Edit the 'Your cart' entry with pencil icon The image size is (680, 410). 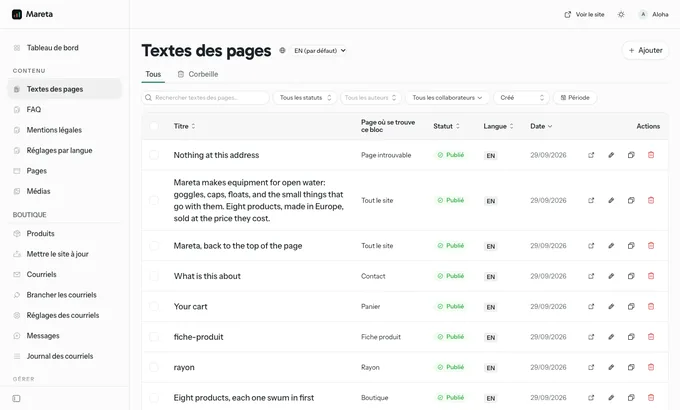611,306
